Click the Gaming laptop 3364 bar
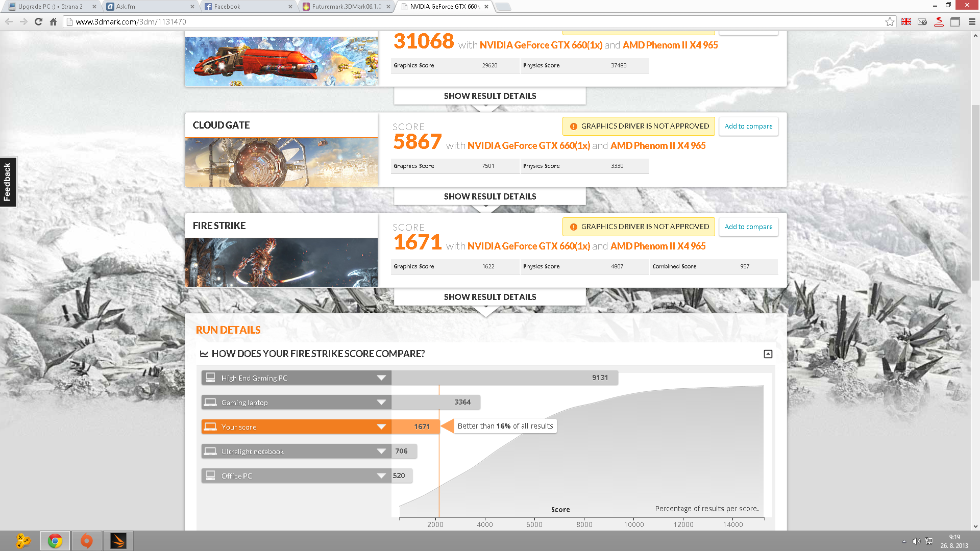Viewport: 980px width, 551px height. coord(435,402)
